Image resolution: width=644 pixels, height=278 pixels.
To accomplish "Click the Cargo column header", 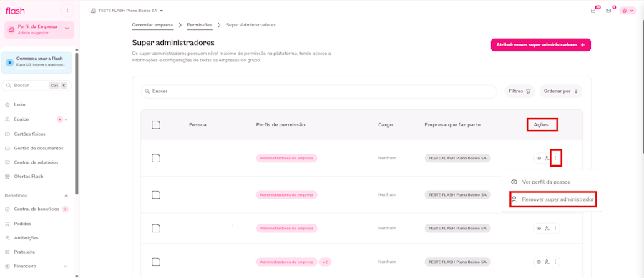I will [x=385, y=124].
